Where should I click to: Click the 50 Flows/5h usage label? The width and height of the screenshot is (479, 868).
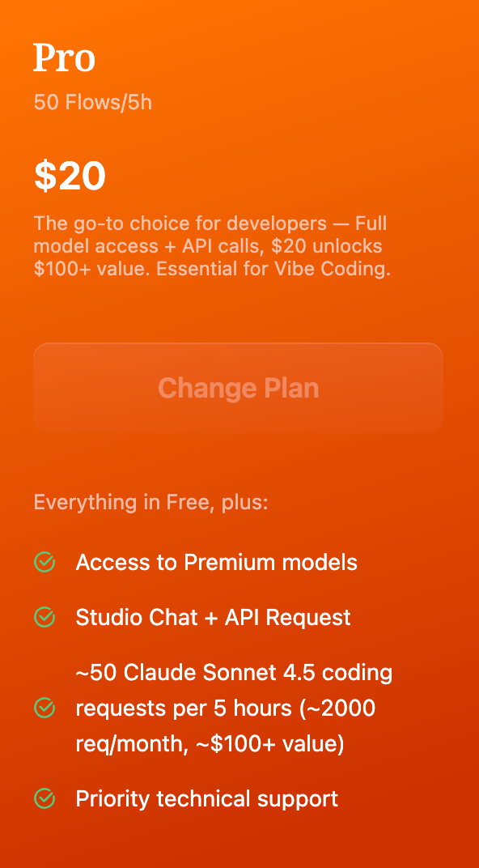pyautogui.click(x=92, y=102)
